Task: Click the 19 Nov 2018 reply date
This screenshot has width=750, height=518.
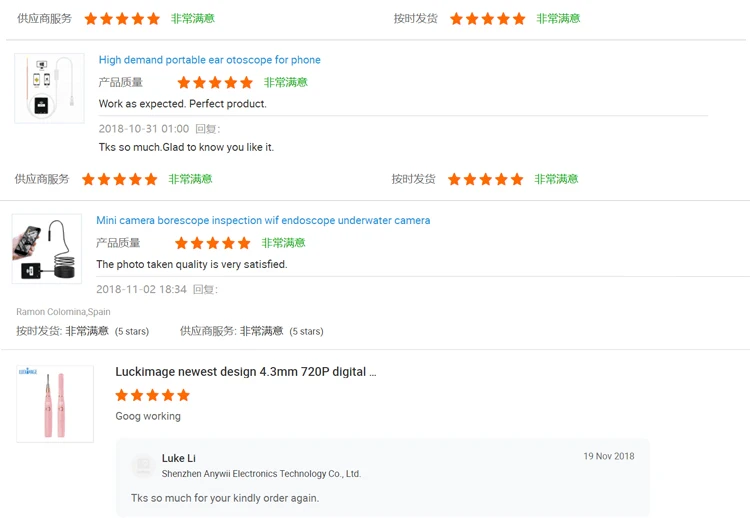Action: tap(608, 456)
